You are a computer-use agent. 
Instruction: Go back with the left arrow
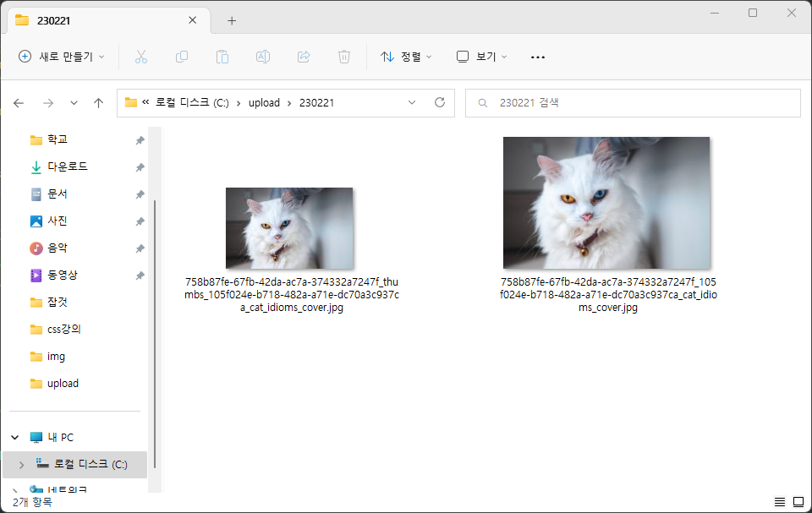click(x=19, y=103)
